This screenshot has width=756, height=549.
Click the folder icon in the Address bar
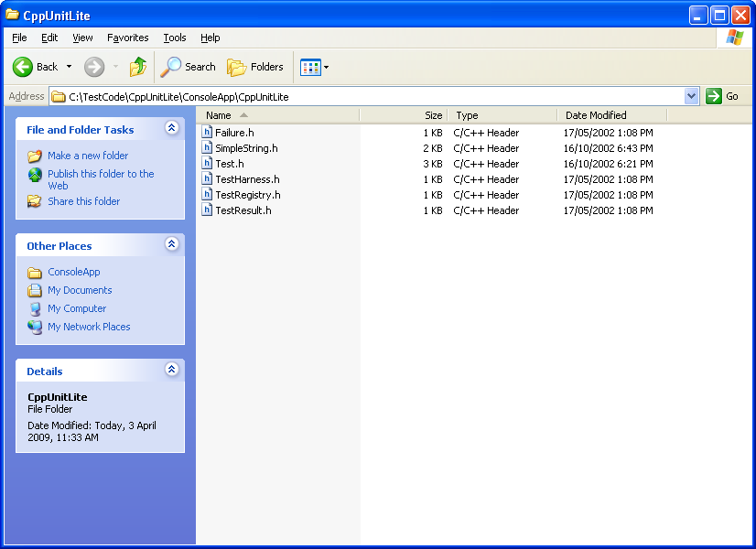[x=59, y=97]
